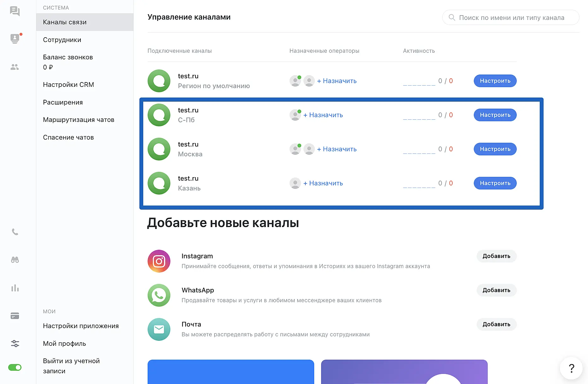Open Спасение чатов in the sidebar
This screenshot has width=588, height=384.
[x=85, y=137]
